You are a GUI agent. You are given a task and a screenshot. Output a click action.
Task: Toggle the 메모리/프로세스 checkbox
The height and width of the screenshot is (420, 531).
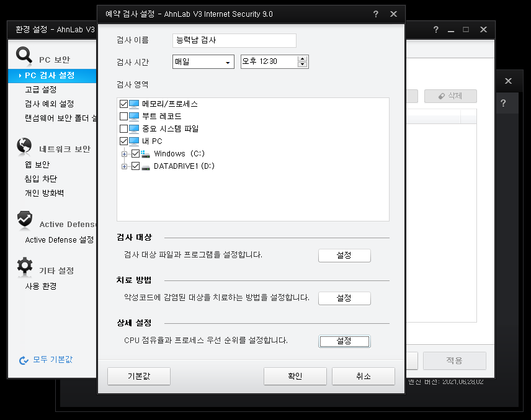(124, 104)
